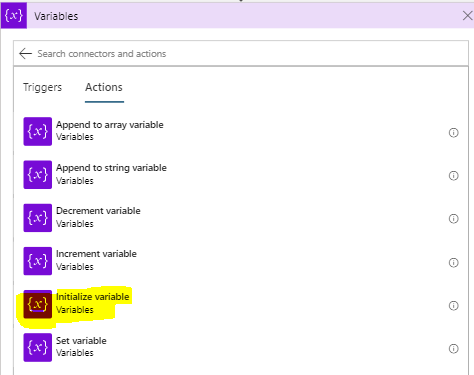
Task: Show info for Decrement variable
Action: click(453, 219)
